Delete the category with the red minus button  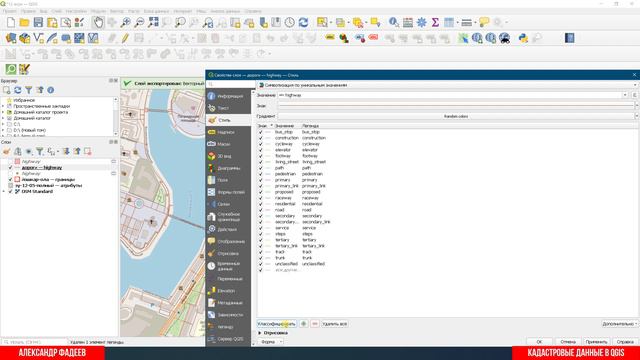[x=315, y=324]
